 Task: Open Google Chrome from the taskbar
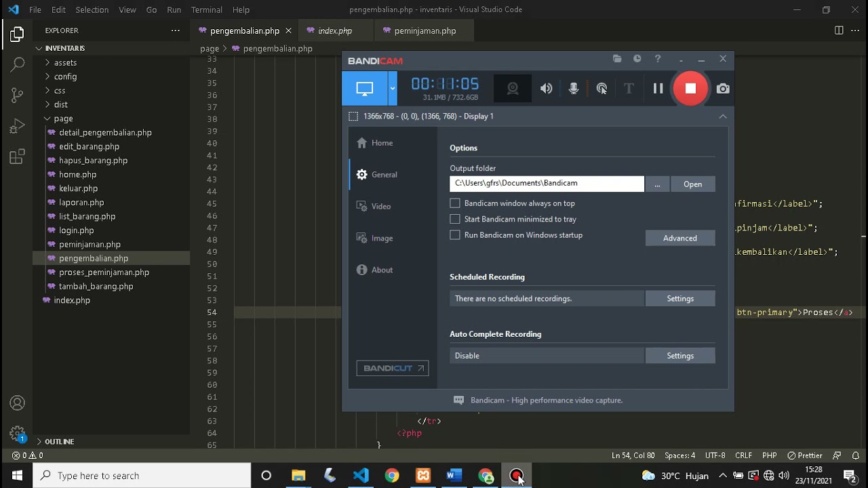click(392, 475)
